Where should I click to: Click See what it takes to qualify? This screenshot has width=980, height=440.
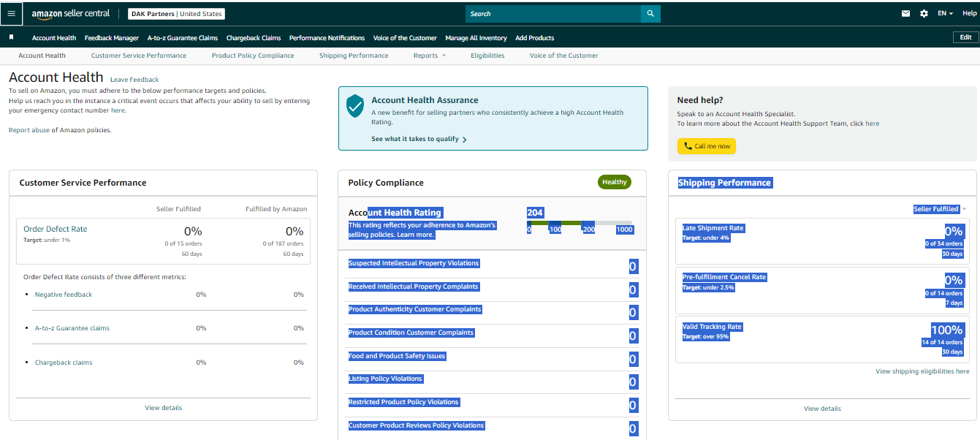pos(419,139)
